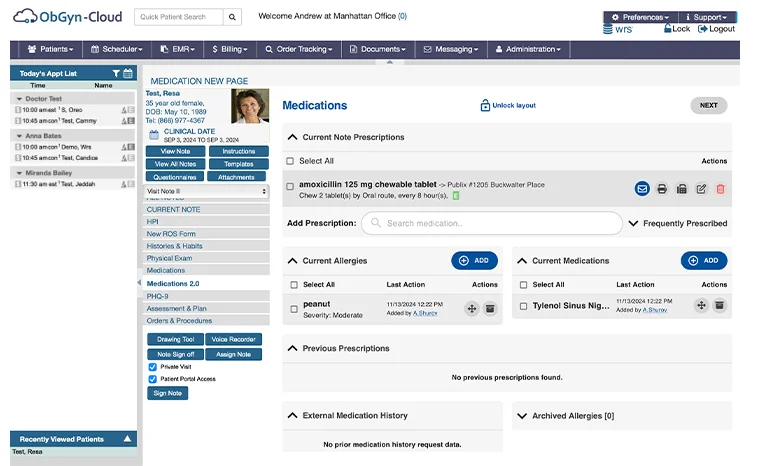Image resolution: width=757 pixels, height=466 pixels.
Task: Open the calendar icon in Today's Appt List
Action: click(x=128, y=73)
